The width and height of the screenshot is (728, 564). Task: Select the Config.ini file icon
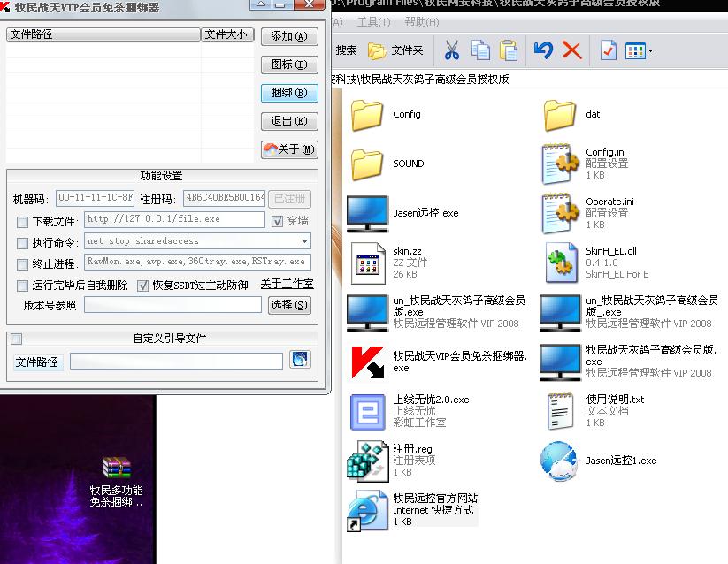[561, 164]
